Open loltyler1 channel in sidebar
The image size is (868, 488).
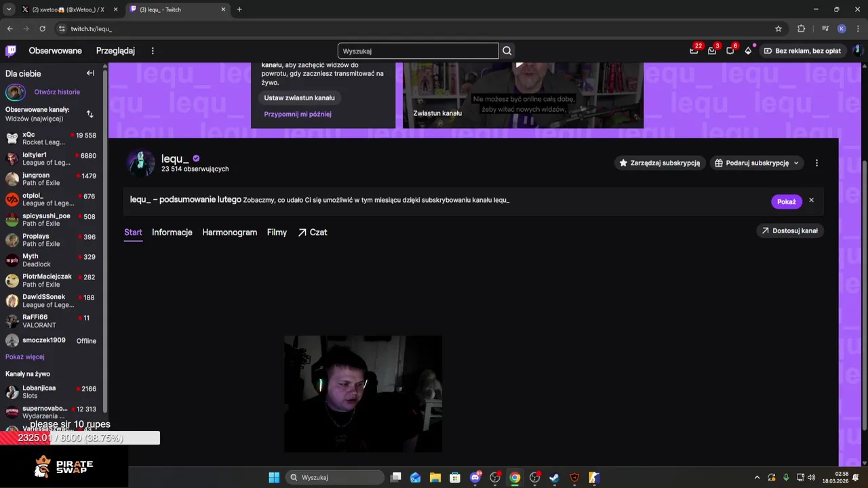[51, 159]
